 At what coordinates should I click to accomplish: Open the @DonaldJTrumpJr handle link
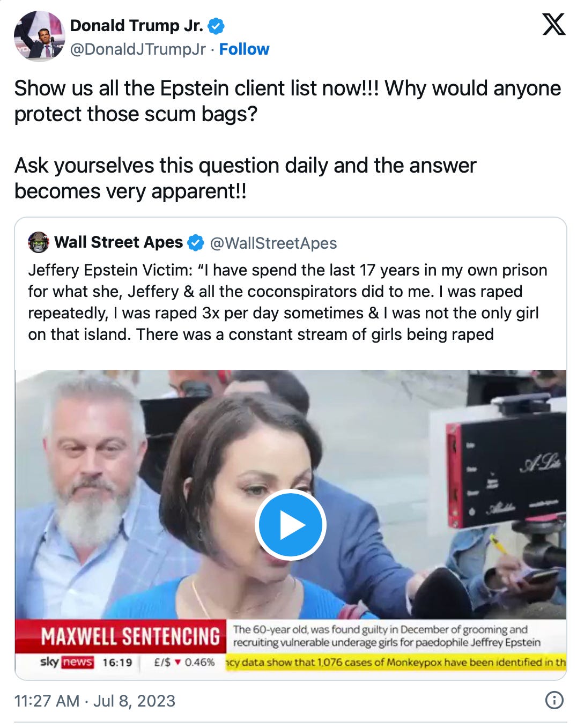pos(138,49)
